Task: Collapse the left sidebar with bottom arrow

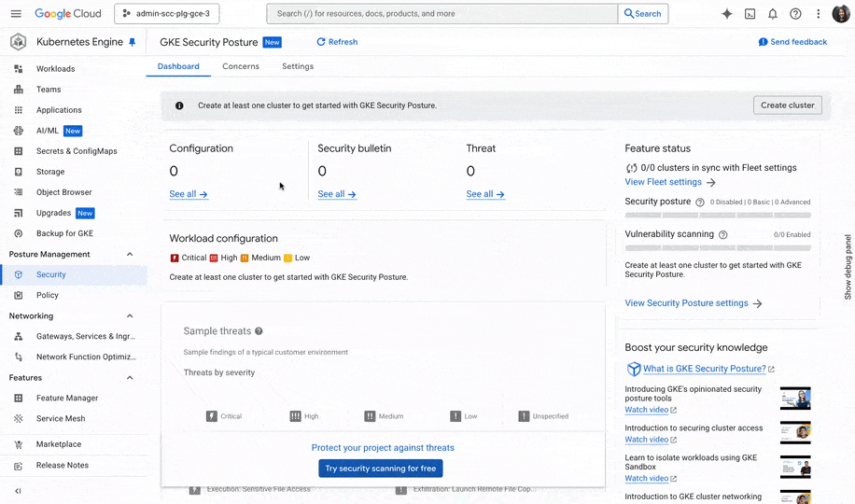Action: pos(18,491)
